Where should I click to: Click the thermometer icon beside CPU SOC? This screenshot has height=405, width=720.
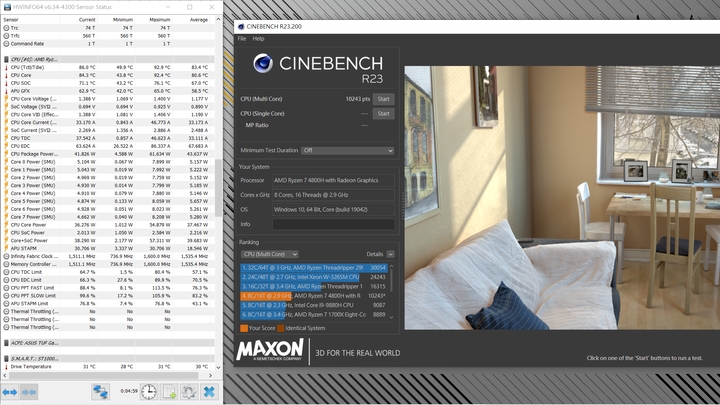pyautogui.click(x=6, y=83)
